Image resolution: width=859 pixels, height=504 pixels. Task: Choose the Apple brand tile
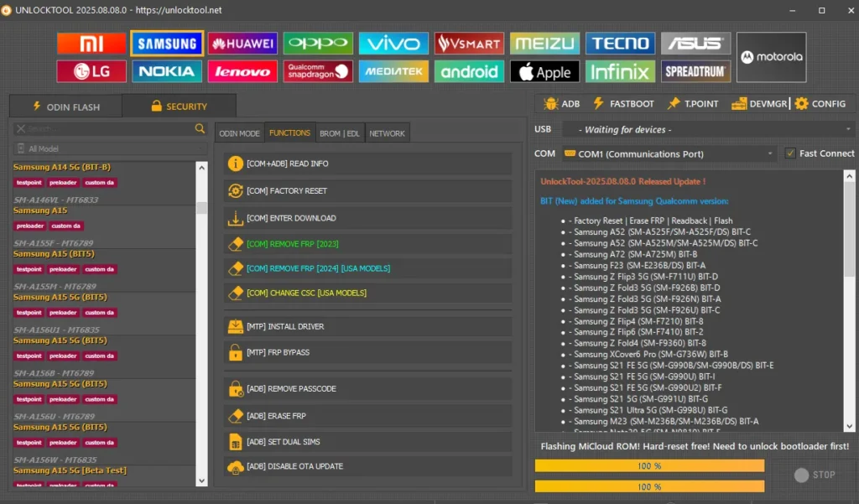(544, 72)
